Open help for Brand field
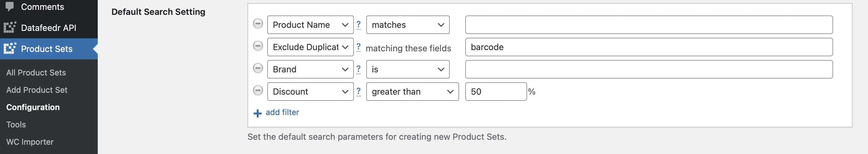 358,69
